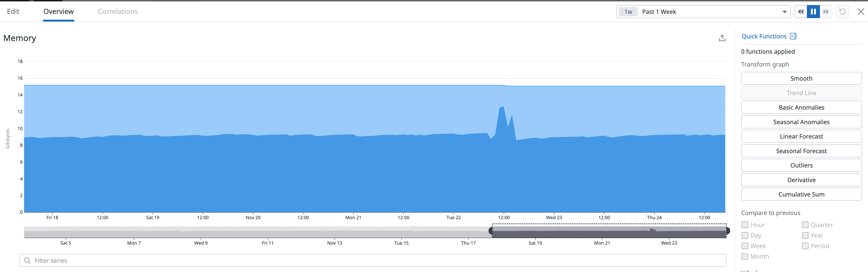Open the Edit tab
Image resolution: width=868 pixels, height=272 pixels.
pyautogui.click(x=13, y=11)
